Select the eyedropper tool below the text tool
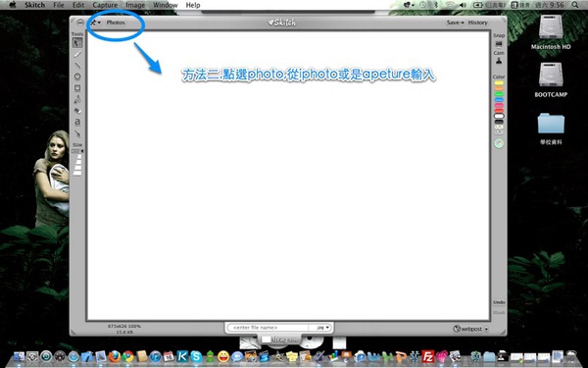Screen dimensions: 588x368 (x=77, y=133)
